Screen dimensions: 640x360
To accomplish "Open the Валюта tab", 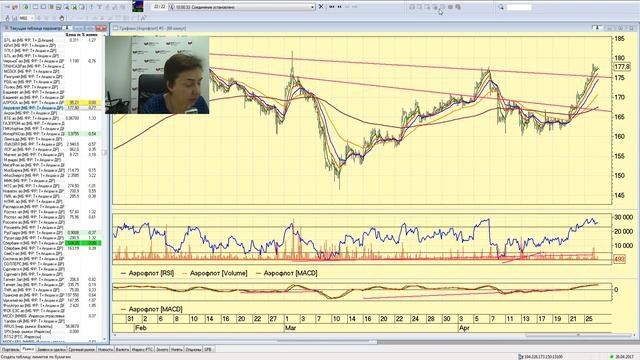I will point(122,349).
